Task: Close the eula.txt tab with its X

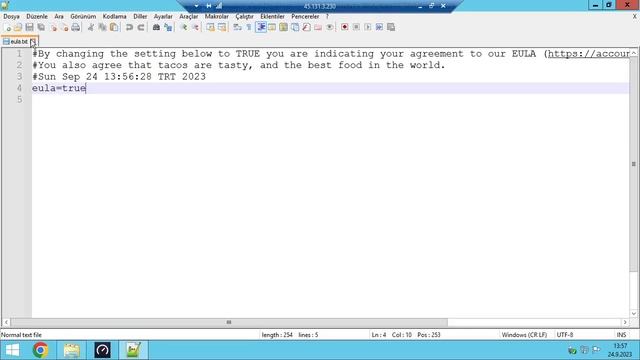Action: click(x=33, y=42)
